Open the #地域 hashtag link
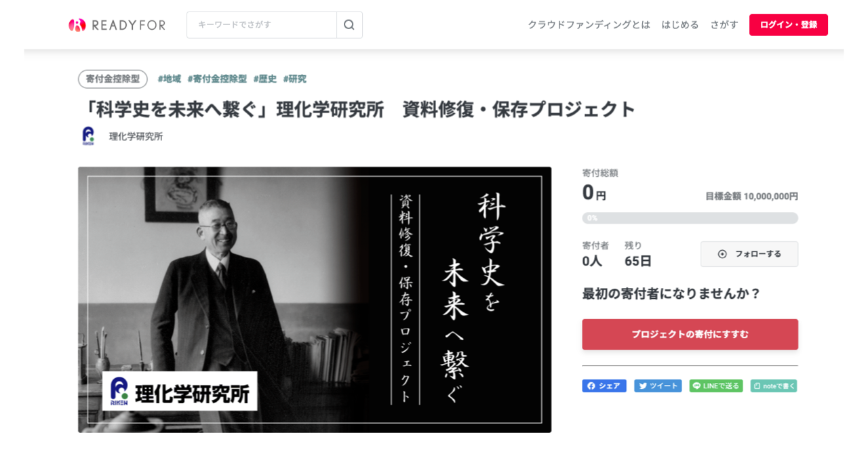 [x=170, y=79]
